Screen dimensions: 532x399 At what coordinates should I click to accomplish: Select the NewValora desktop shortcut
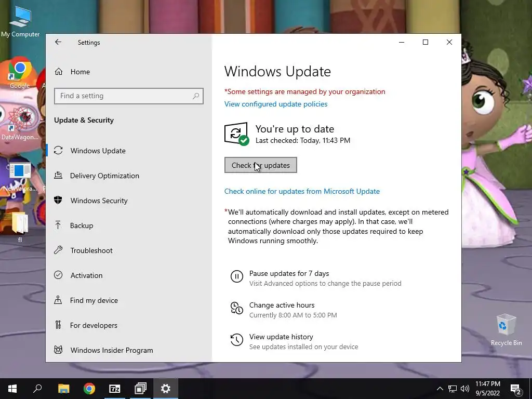pos(20,177)
